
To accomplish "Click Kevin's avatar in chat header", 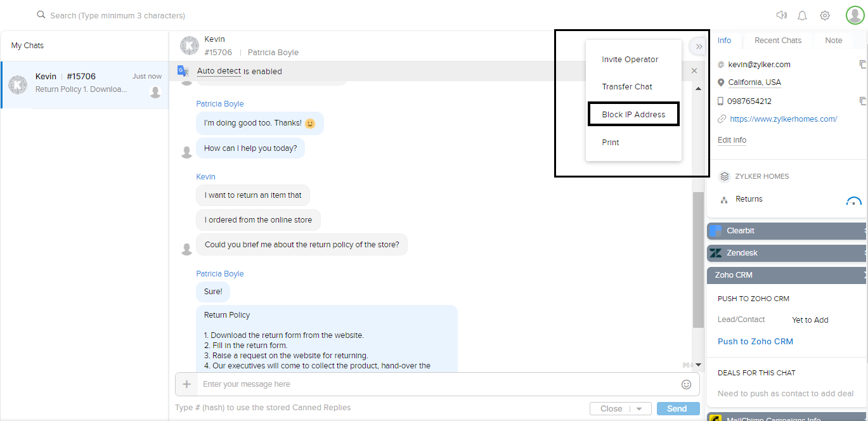I will point(190,46).
